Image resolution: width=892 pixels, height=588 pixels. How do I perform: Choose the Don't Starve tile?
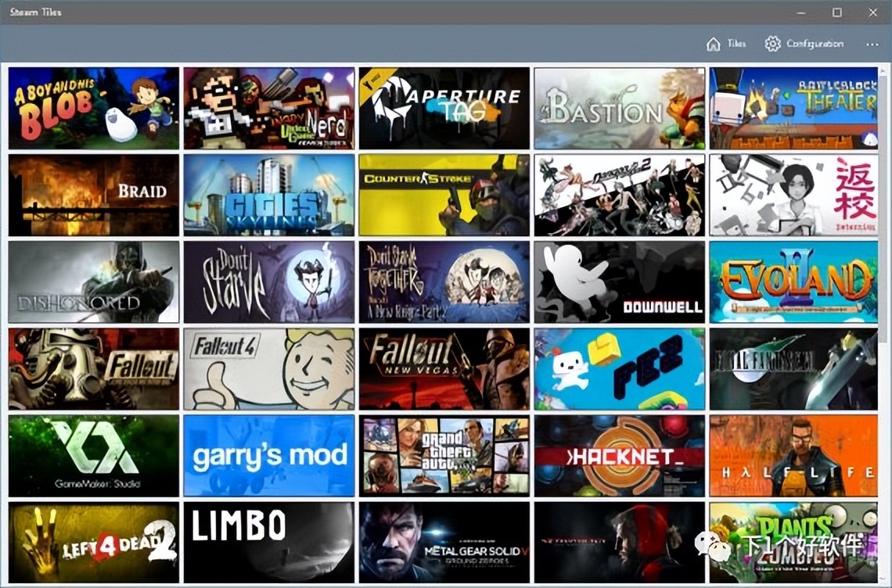269,282
